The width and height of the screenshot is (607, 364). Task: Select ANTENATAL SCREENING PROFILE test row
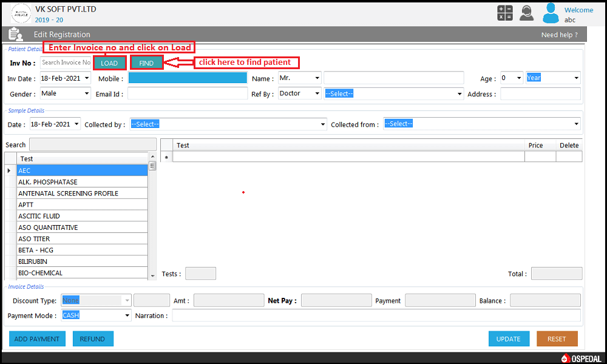point(82,194)
